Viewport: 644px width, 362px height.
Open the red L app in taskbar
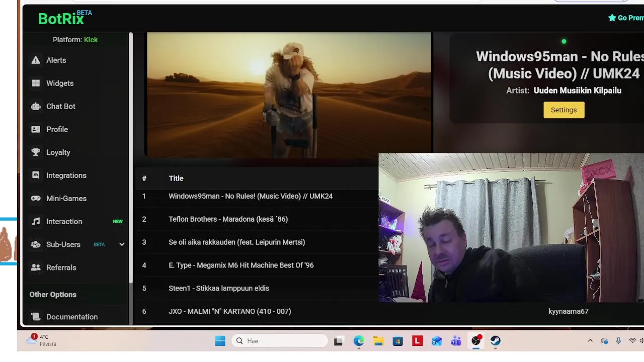[417, 341]
